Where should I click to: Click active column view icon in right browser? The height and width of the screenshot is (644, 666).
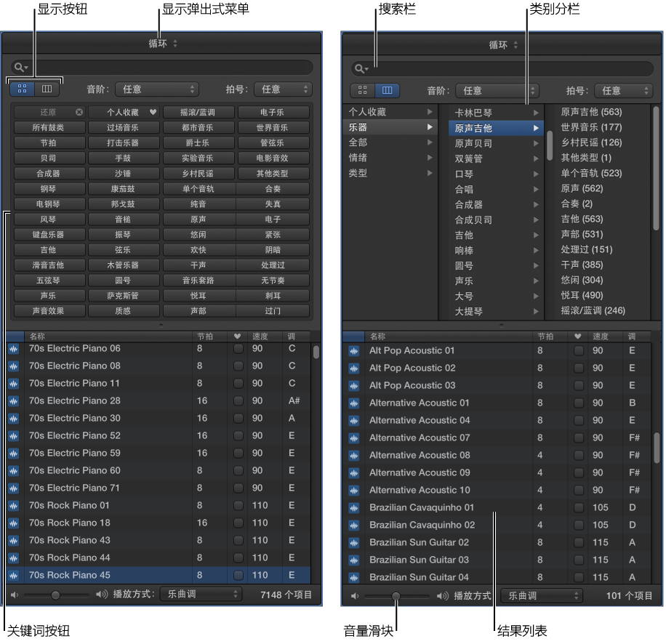pyautogui.click(x=387, y=90)
